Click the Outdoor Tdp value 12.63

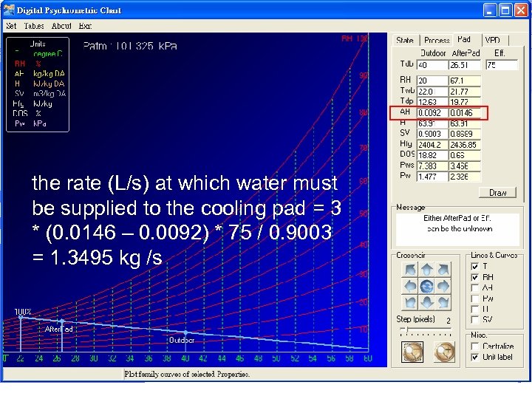tap(432, 102)
